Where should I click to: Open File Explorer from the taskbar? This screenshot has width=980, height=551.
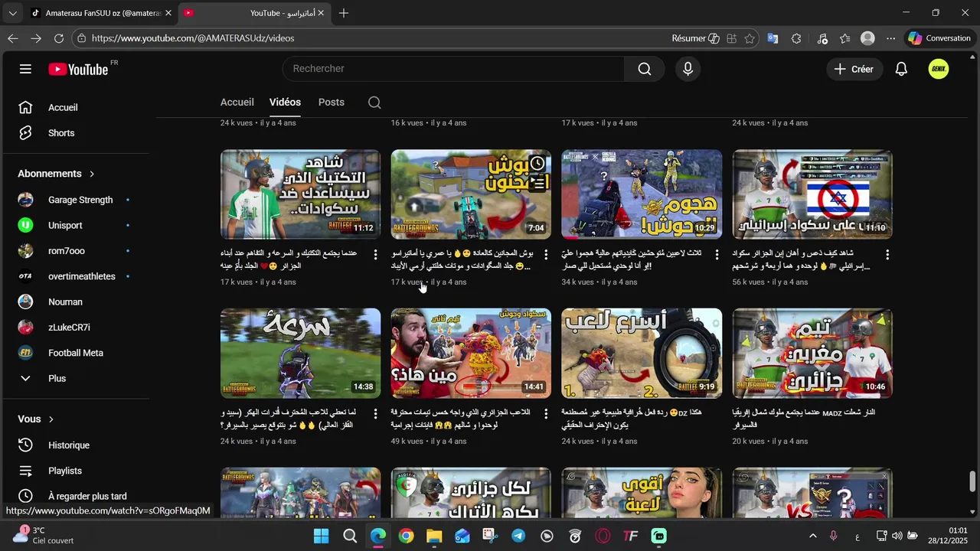tap(434, 536)
